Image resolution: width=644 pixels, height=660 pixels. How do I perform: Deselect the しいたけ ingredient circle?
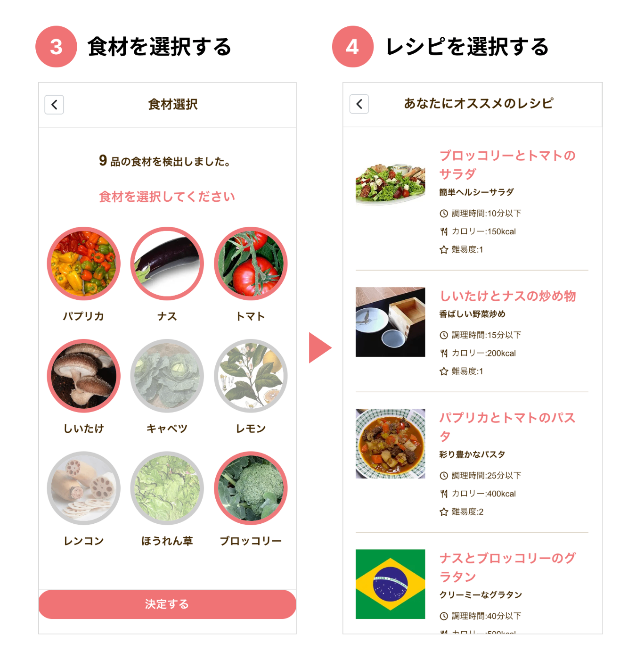84,376
